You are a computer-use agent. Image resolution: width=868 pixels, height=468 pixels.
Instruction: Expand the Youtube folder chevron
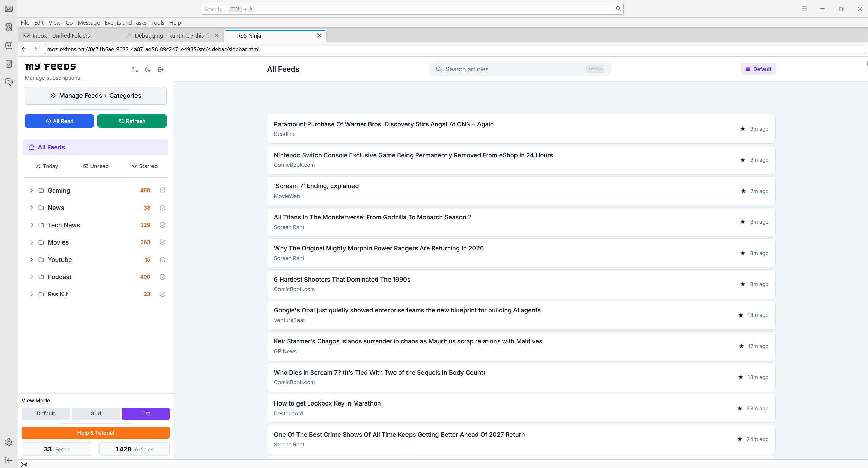point(31,260)
